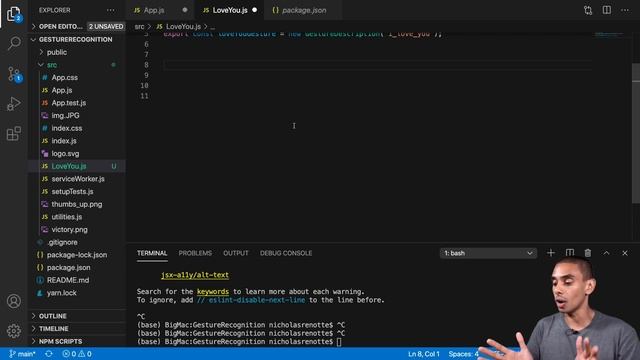Select the Problems panel tab
The height and width of the screenshot is (360, 640).
[195, 253]
